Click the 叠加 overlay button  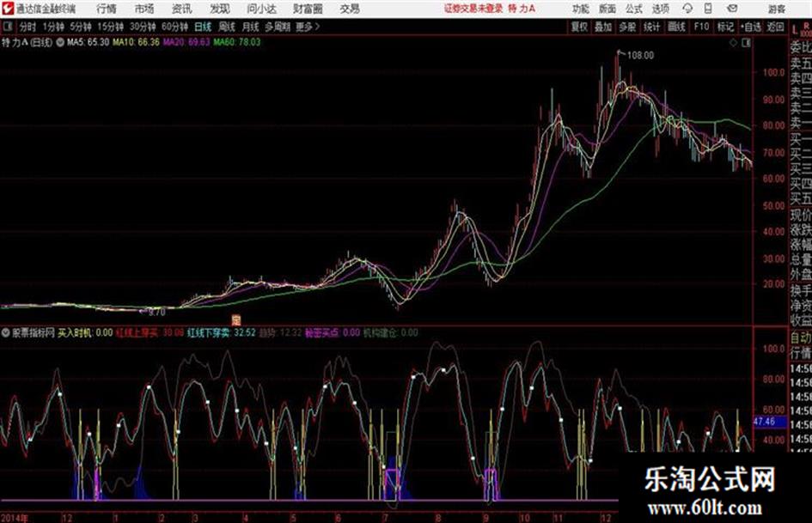click(x=603, y=27)
